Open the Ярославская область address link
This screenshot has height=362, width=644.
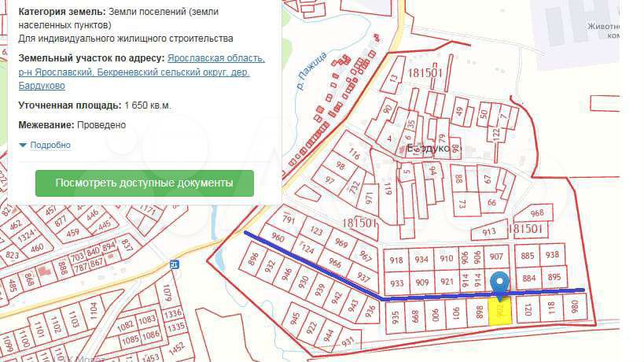(215, 59)
